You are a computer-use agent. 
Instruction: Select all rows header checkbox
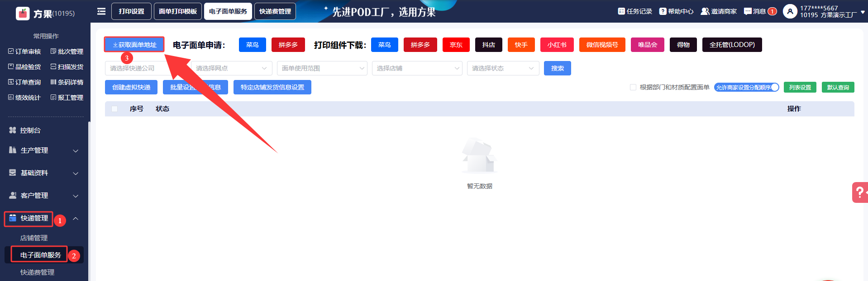point(114,109)
